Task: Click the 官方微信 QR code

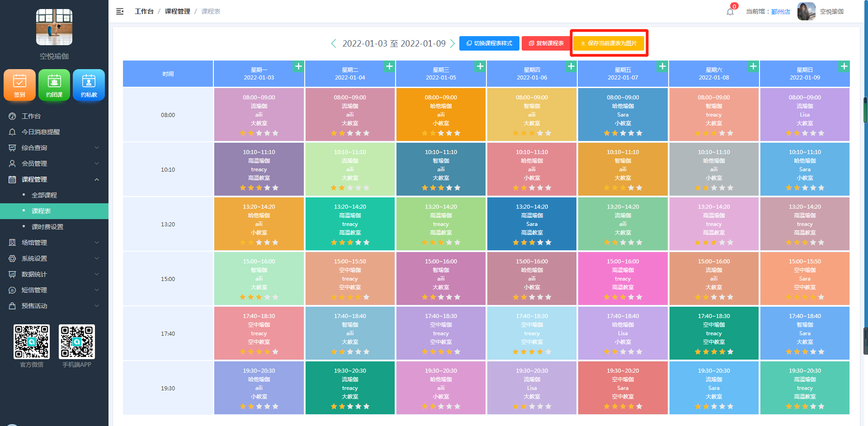Action: click(x=32, y=342)
